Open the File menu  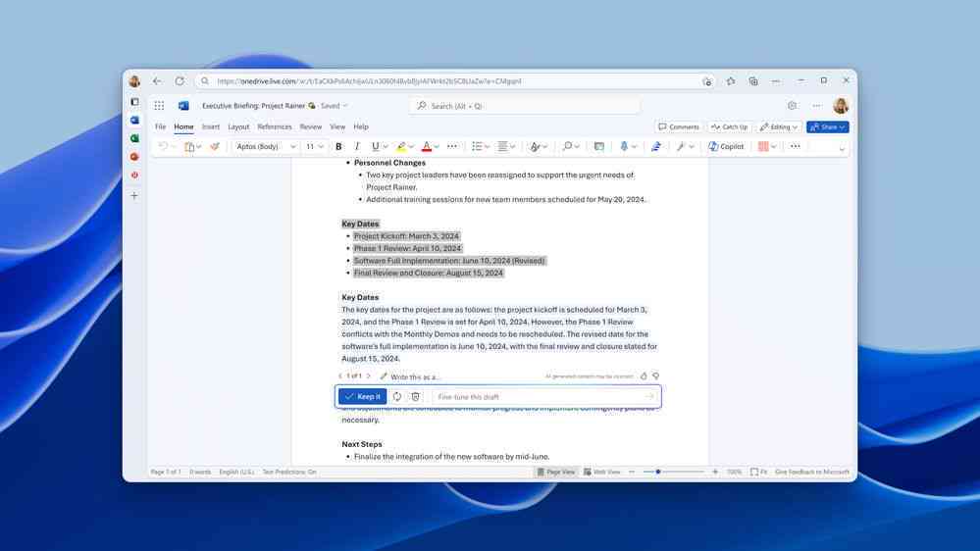click(x=161, y=126)
